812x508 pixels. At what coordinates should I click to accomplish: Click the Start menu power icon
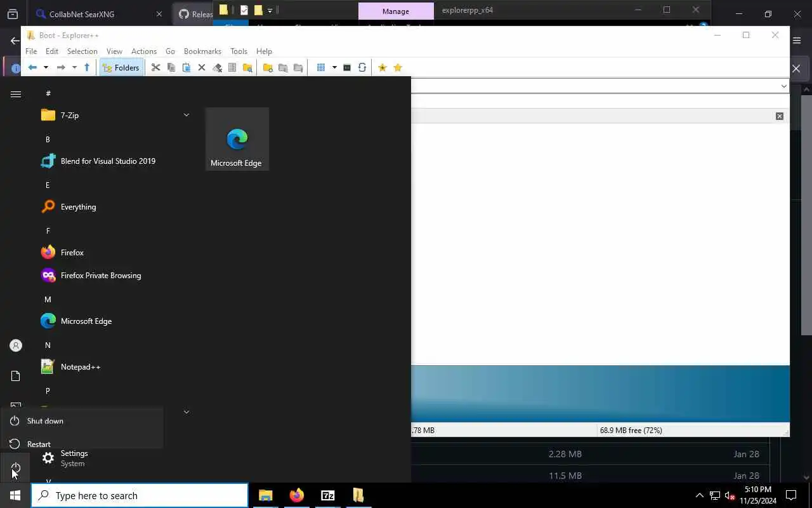16,469
